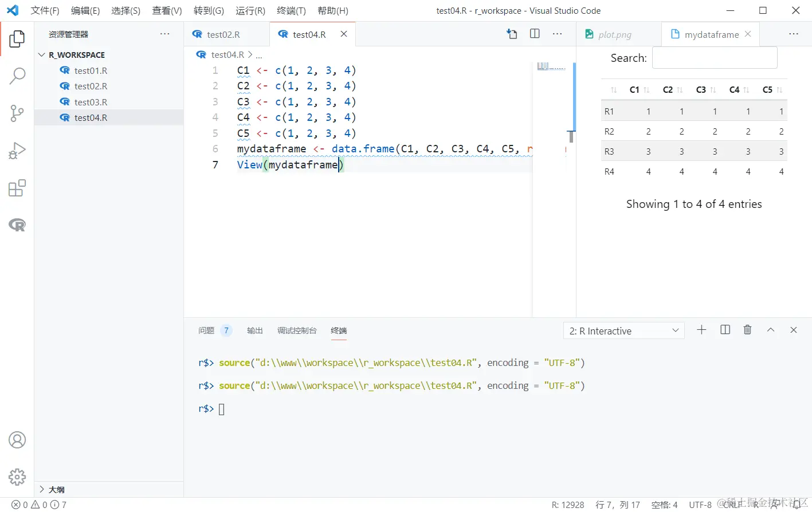812x512 pixels.
Task: Sort by C1 column sort arrows
Action: click(647, 90)
